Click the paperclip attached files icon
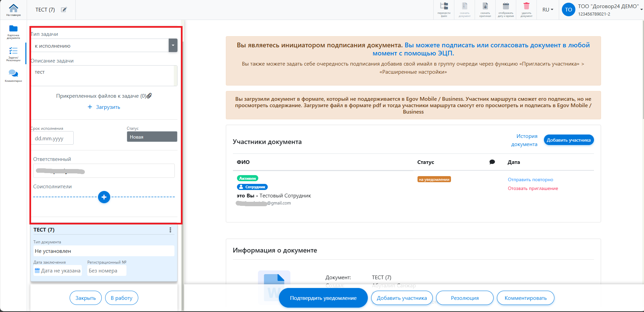Viewport: 644px width, 312px height. (149, 96)
